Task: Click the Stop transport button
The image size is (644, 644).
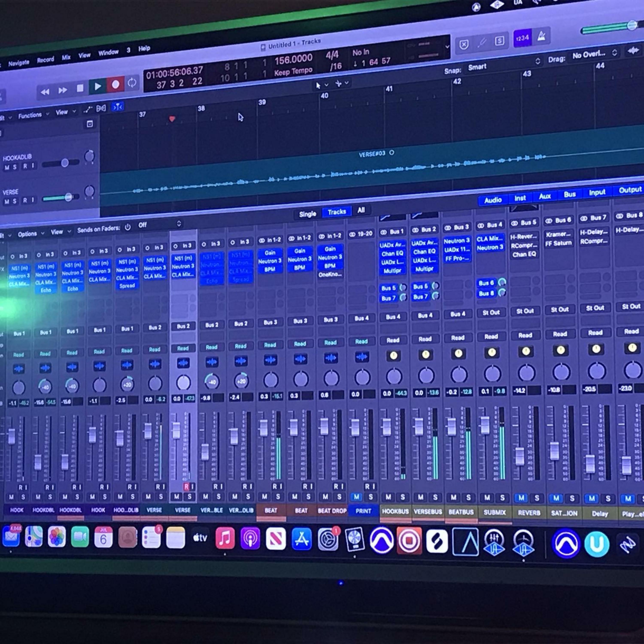Action: coord(80,88)
